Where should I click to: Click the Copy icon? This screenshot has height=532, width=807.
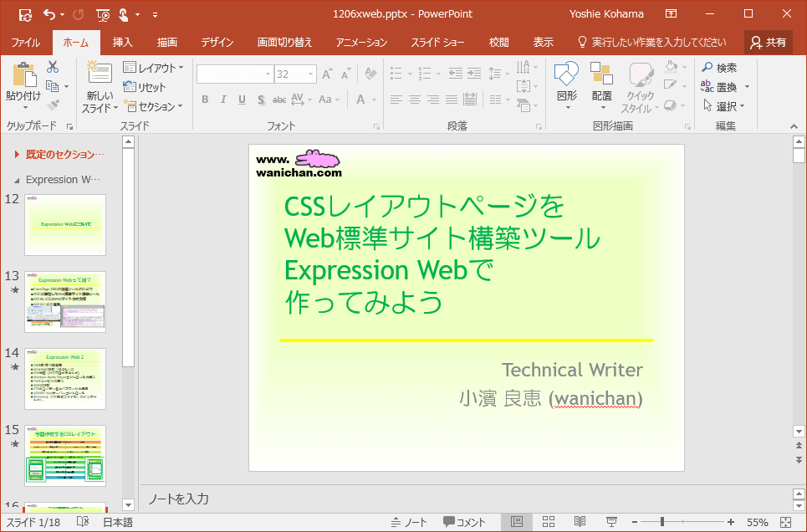[x=52, y=86]
